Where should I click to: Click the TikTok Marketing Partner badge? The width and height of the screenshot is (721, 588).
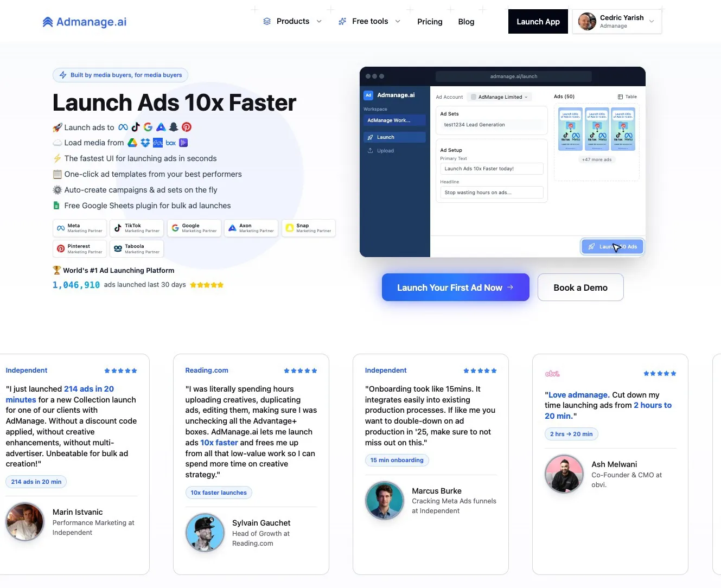(137, 228)
